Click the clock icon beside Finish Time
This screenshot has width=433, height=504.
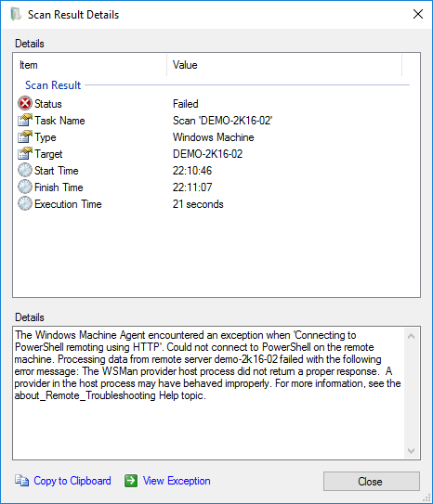coord(25,187)
